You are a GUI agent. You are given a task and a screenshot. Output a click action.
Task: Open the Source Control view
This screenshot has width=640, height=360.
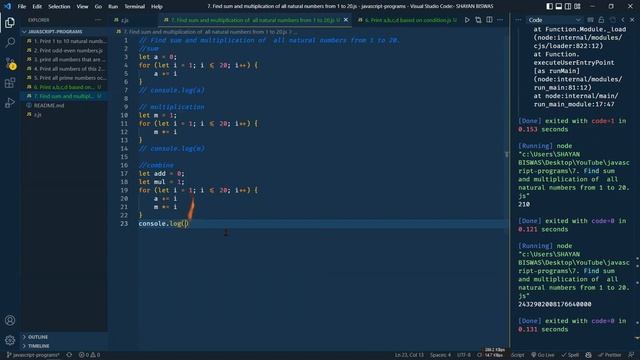10,62
